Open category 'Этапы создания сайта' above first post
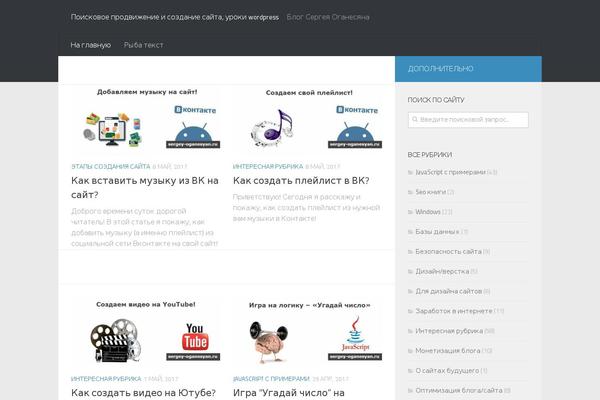This screenshot has height=400, width=600. pos(111,167)
